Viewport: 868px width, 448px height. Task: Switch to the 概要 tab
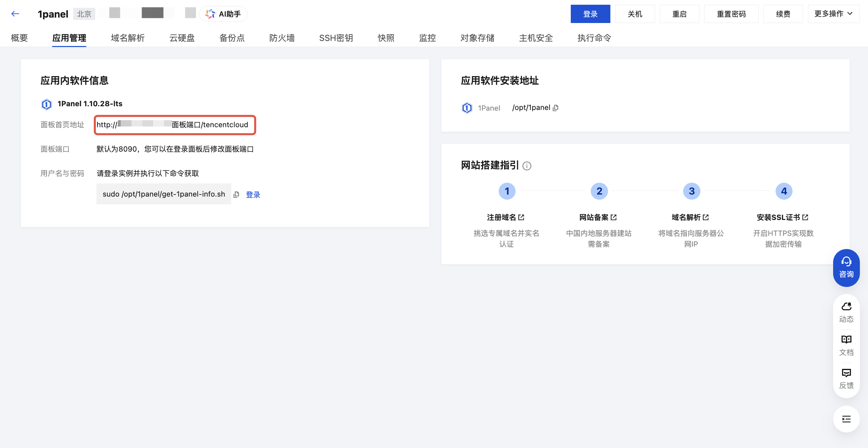point(19,38)
